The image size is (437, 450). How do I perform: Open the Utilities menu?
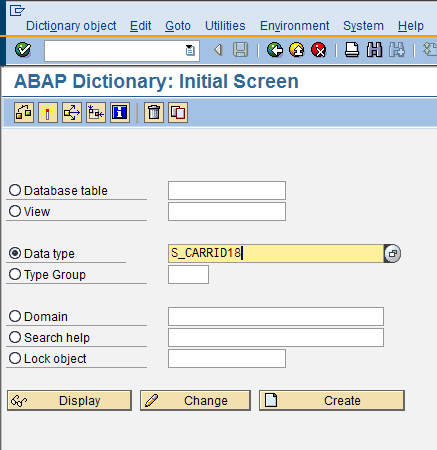coord(225,26)
